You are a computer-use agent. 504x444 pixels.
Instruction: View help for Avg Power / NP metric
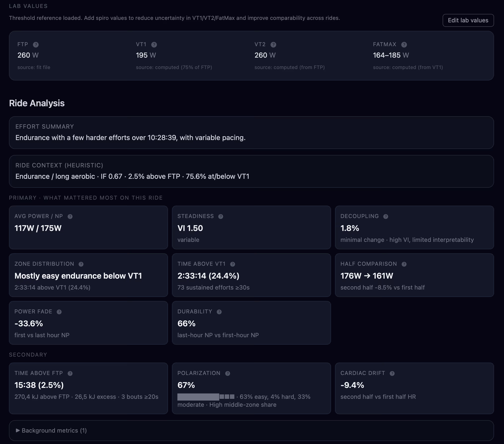[x=70, y=216]
